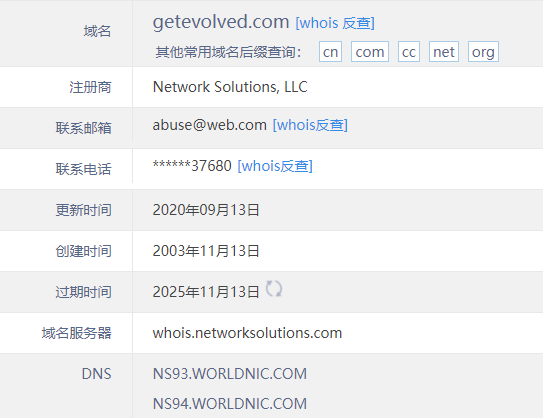
Task: Open whois reverse lookup for abuse@web.com email
Action: coord(310,125)
